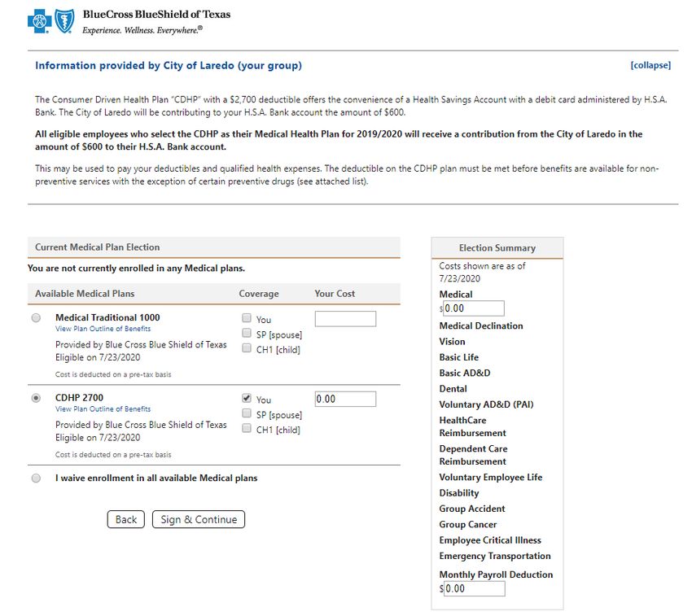The width and height of the screenshot is (692, 616).
Task: Select 'Group Accident' in the Election Summary
Action: point(471,509)
